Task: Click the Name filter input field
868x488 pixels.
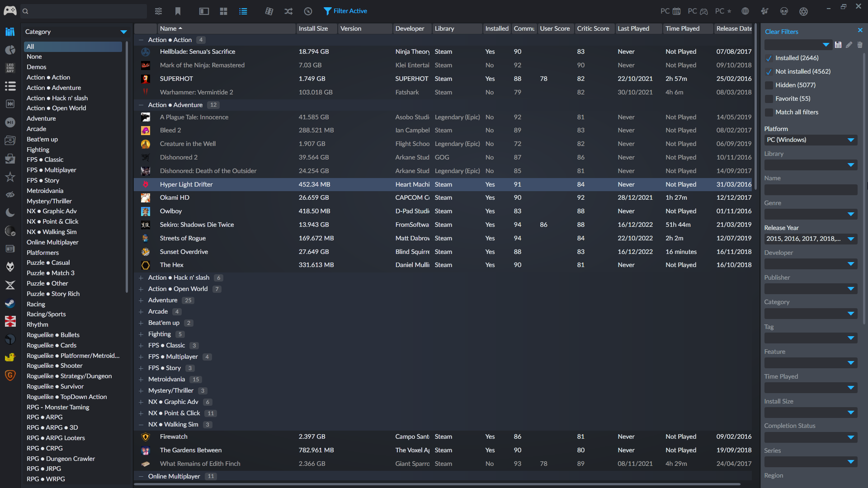Action: 811,190
